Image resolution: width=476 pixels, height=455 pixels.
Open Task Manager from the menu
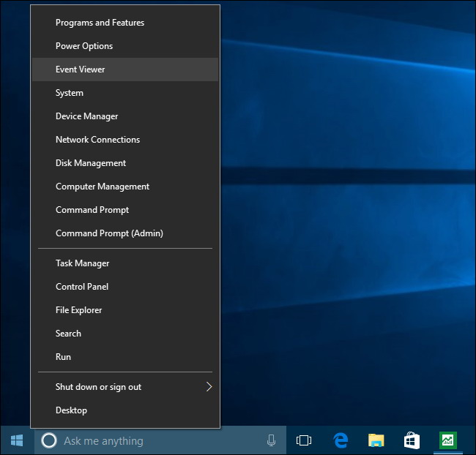(82, 263)
